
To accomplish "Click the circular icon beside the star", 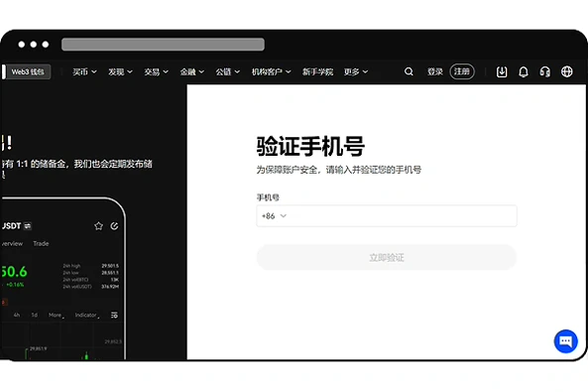I will point(114,225).
